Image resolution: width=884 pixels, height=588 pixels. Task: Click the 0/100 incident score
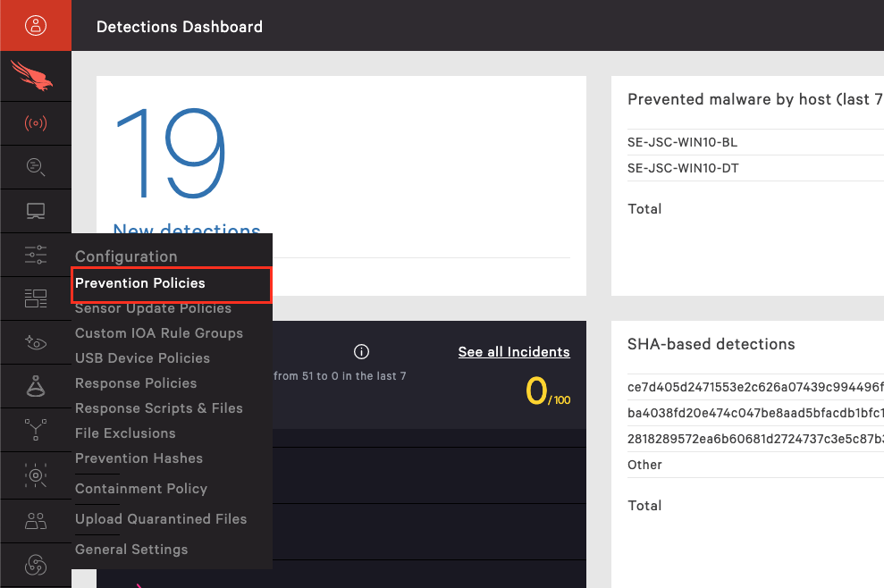(x=548, y=391)
